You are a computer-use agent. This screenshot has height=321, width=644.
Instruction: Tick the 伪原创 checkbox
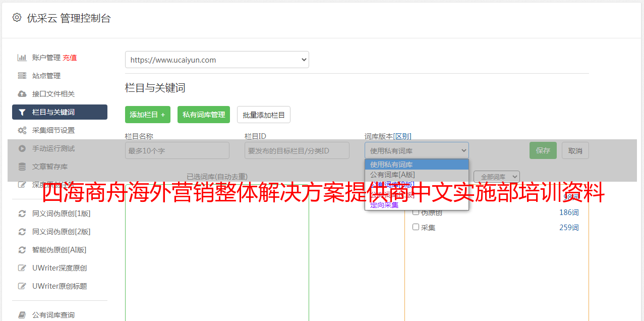tap(416, 212)
